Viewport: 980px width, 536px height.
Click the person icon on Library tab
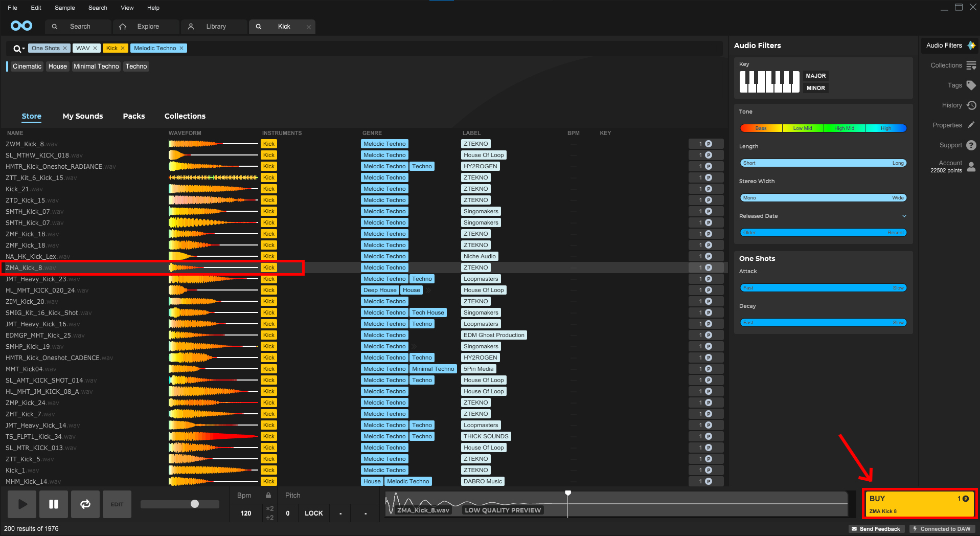(x=191, y=27)
